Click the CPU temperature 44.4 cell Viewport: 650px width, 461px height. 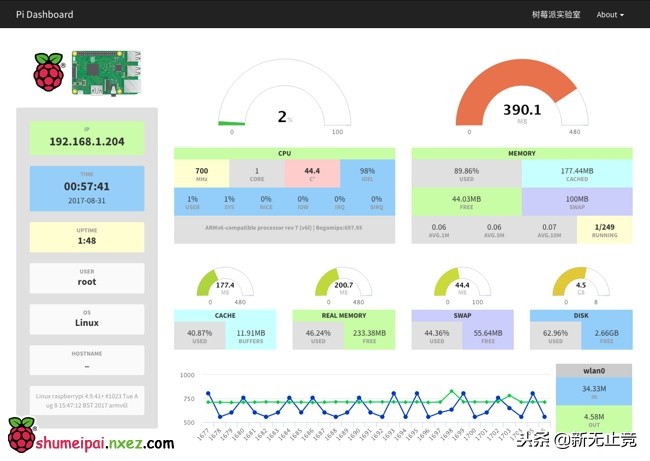tap(312, 174)
